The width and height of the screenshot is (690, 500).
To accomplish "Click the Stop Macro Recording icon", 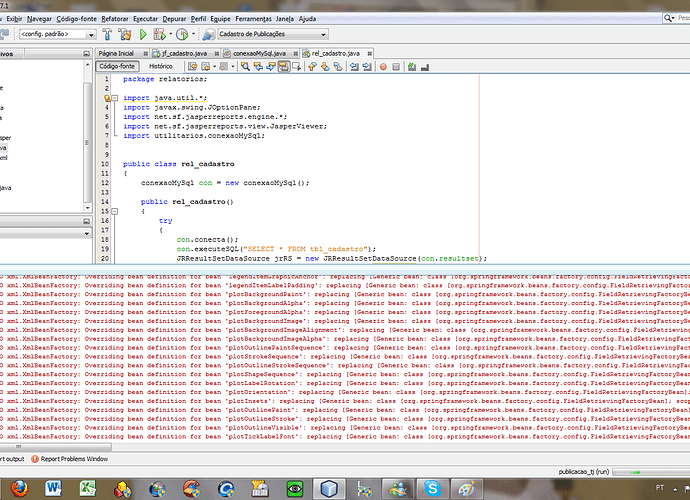I will tap(396, 66).
